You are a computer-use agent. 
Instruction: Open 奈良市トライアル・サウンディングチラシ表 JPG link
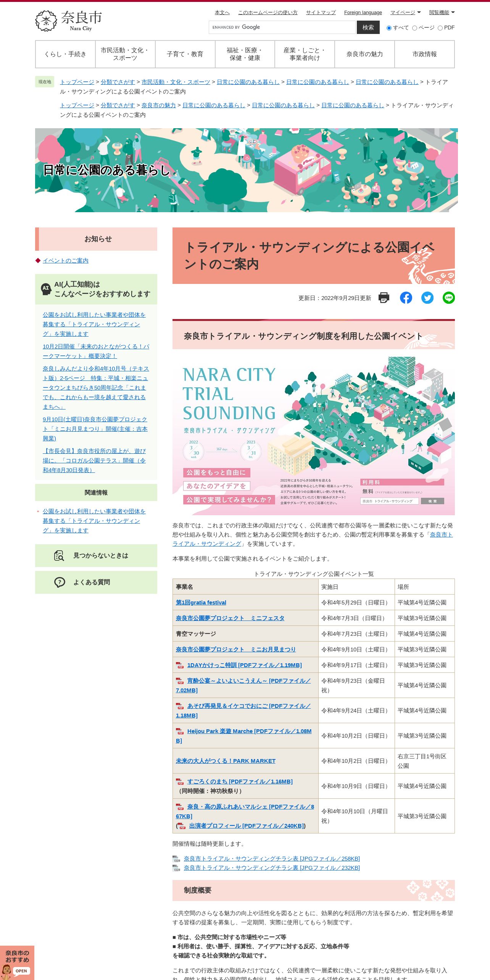click(x=272, y=859)
